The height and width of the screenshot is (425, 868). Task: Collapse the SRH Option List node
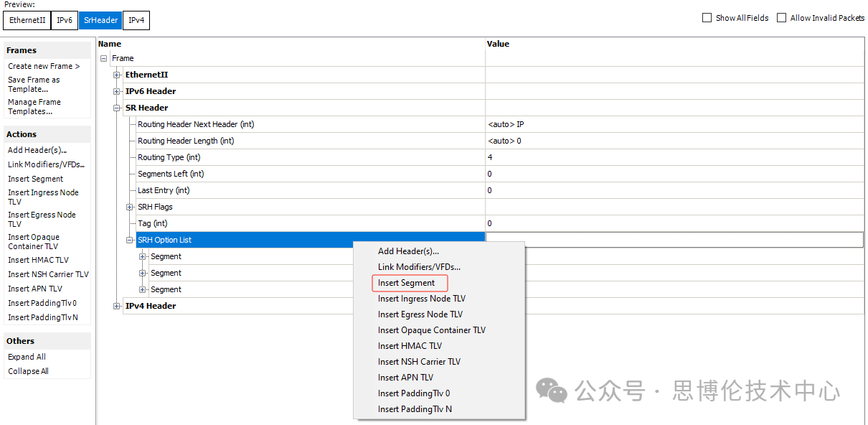point(130,240)
